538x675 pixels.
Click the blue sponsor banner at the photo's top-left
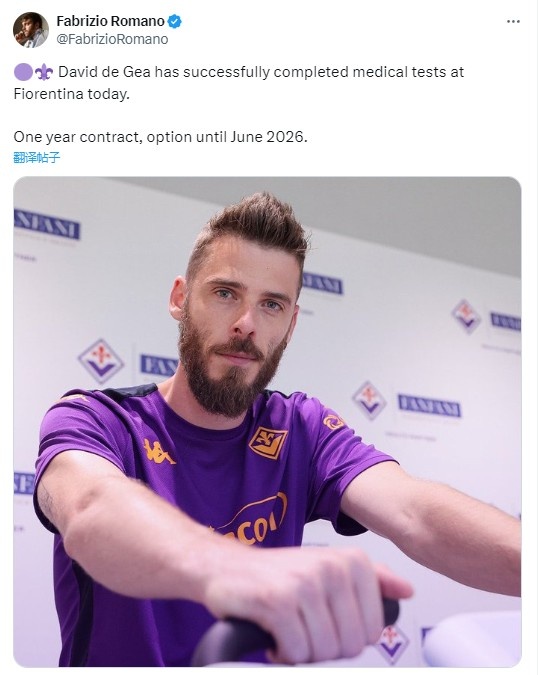46,224
